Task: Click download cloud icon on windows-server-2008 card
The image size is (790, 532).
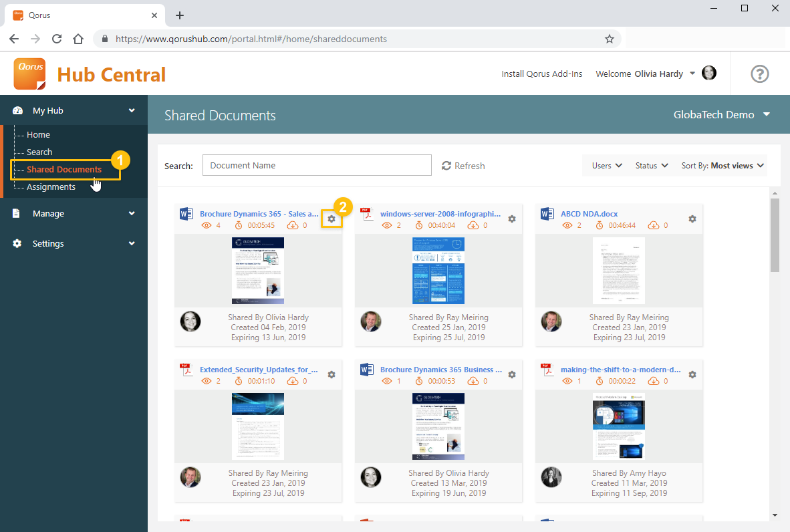Action: [473, 226]
